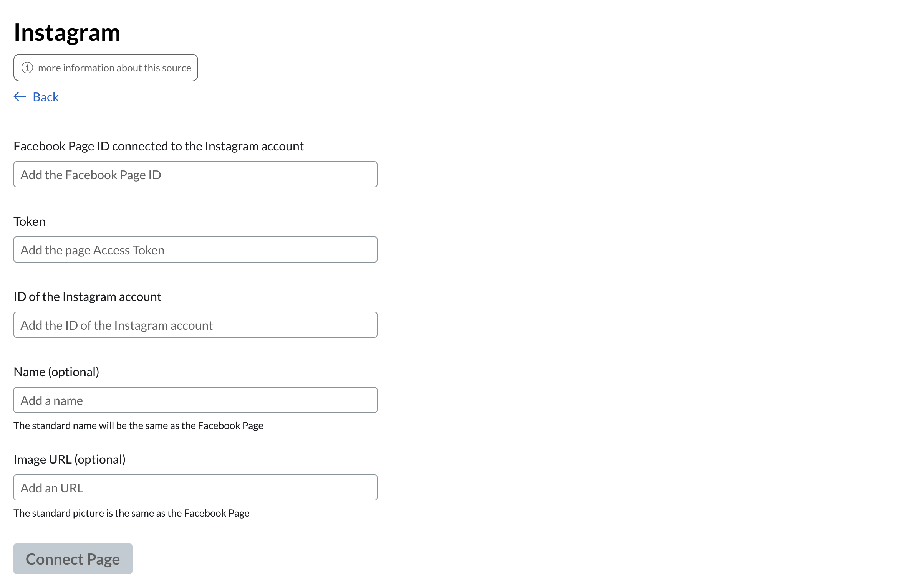Image resolution: width=921 pixels, height=588 pixels.
Task: Select the Instagram account ID input box
Action: [195, 325]
